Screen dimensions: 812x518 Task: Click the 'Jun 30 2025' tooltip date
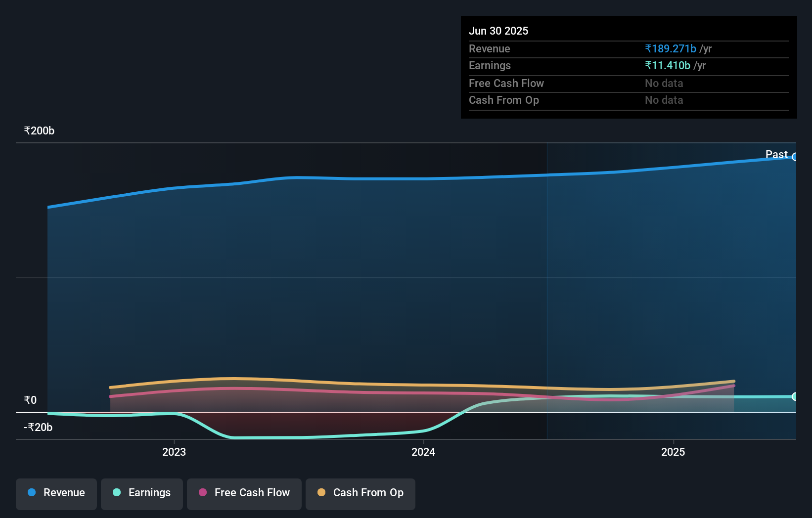click(498, 31)
